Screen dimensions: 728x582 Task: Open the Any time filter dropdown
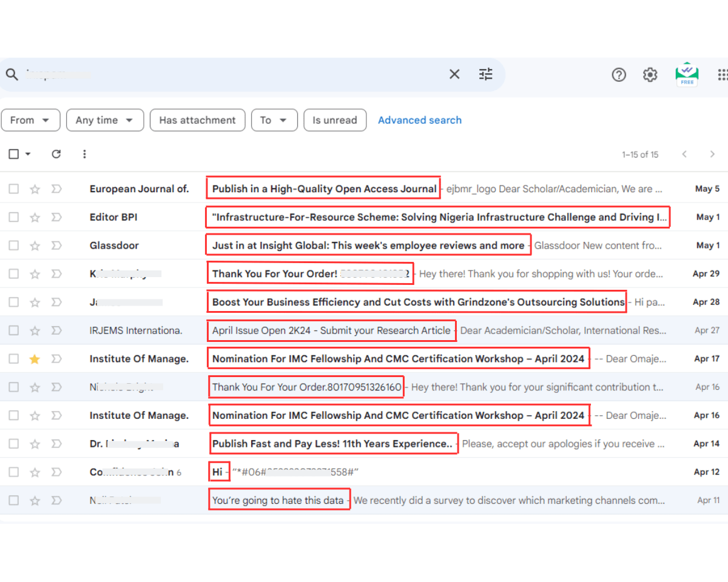pos(105,120)
